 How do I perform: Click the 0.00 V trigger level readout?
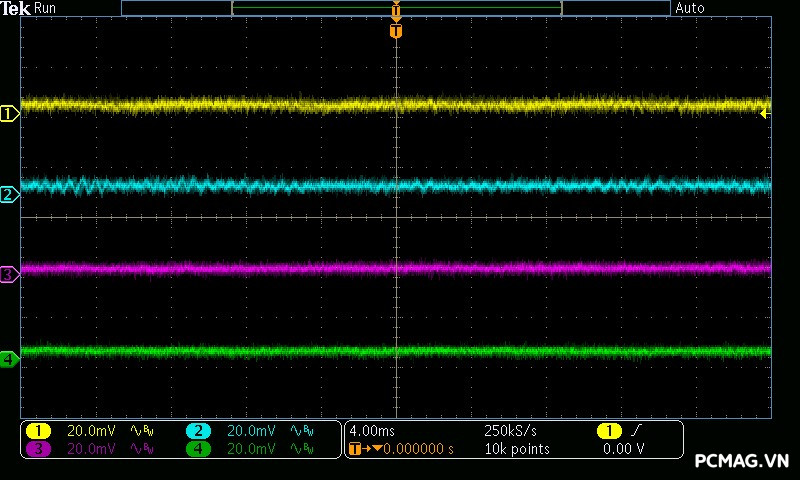[624, 449]
